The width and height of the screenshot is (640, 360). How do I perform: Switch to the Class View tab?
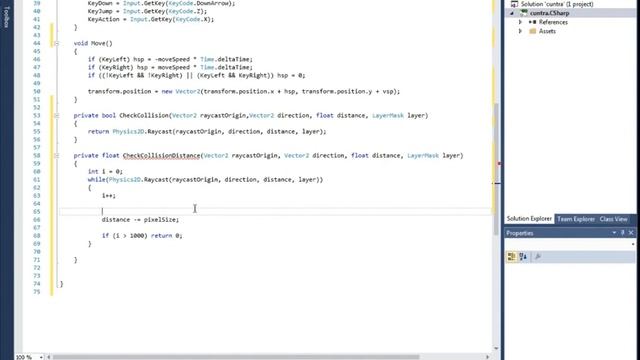pyautogui.click(x=613, y=219)
